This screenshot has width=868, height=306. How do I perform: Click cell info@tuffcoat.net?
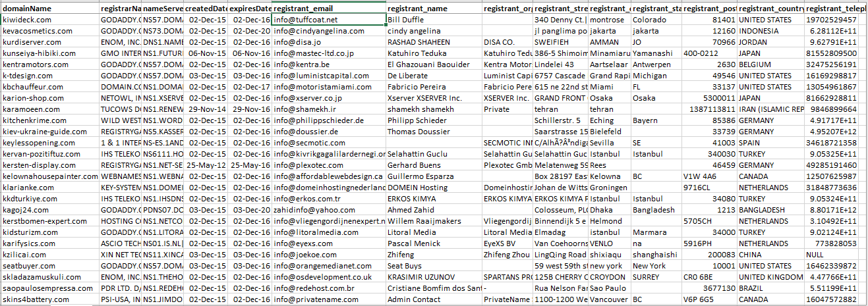tap(328, 20)
